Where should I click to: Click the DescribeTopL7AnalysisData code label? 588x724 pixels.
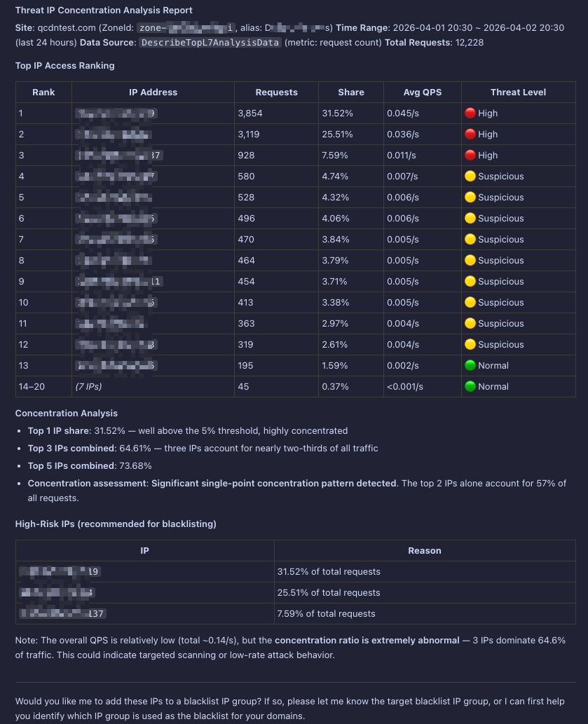click(211, 42)
